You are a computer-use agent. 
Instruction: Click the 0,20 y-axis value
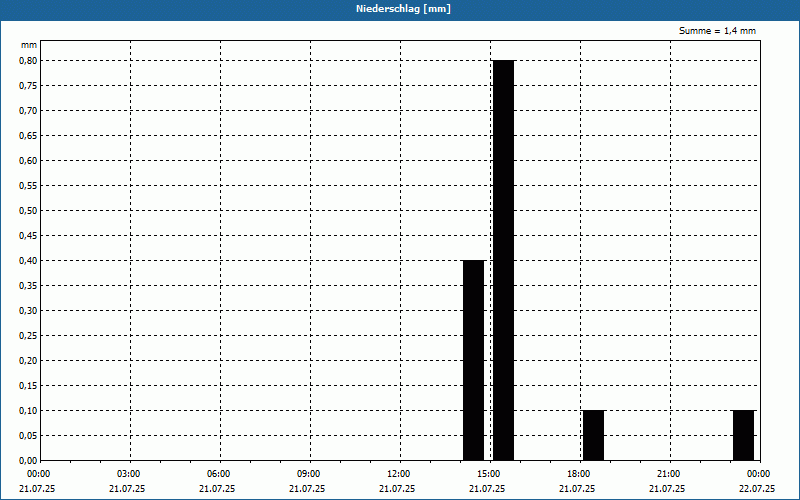click(x=28, y=361)
